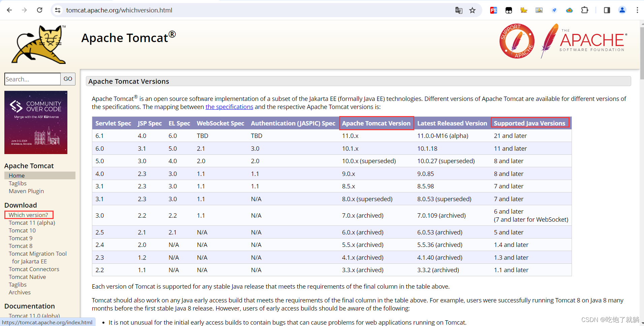Open the red-blue FE extension icon
This screenshot has width=644, height=326.
coord(493,10)
